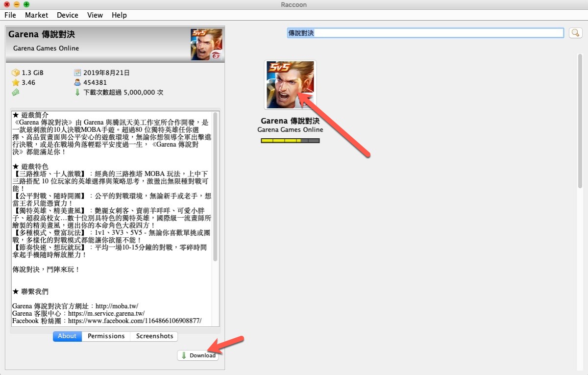Click the Garena Games Online developer in details header
This screenshot has height=375, width=588.
[x=46, y=48]
